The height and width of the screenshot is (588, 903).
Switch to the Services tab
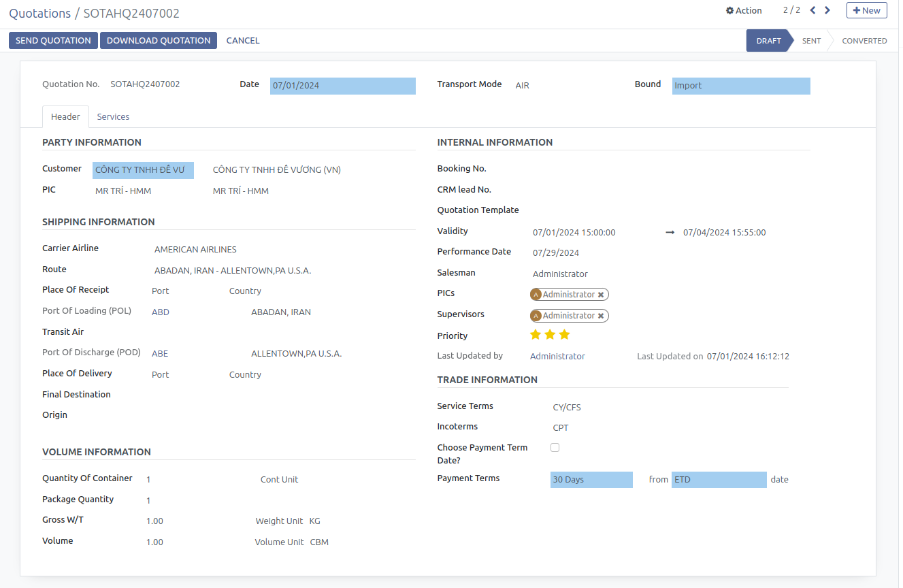(113, 117)
